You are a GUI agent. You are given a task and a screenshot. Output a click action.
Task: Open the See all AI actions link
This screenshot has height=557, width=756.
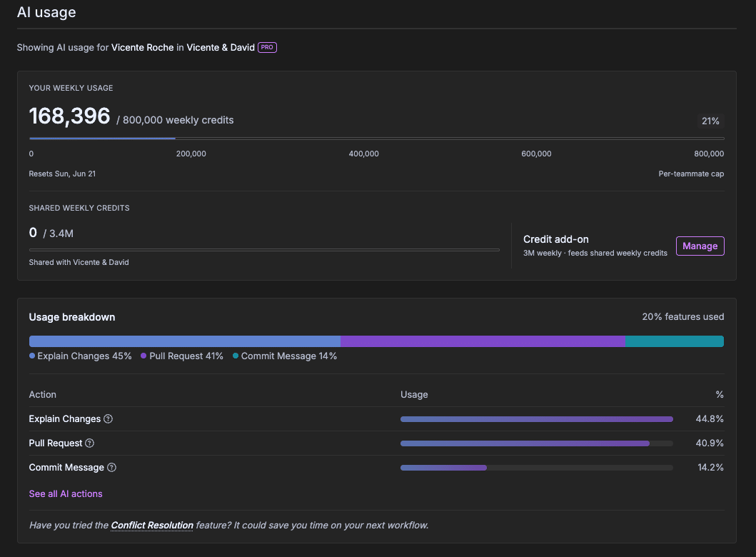click(66, 494)
